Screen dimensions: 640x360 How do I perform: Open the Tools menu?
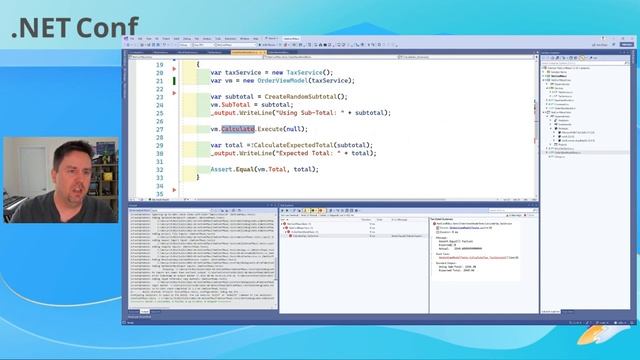218,39
